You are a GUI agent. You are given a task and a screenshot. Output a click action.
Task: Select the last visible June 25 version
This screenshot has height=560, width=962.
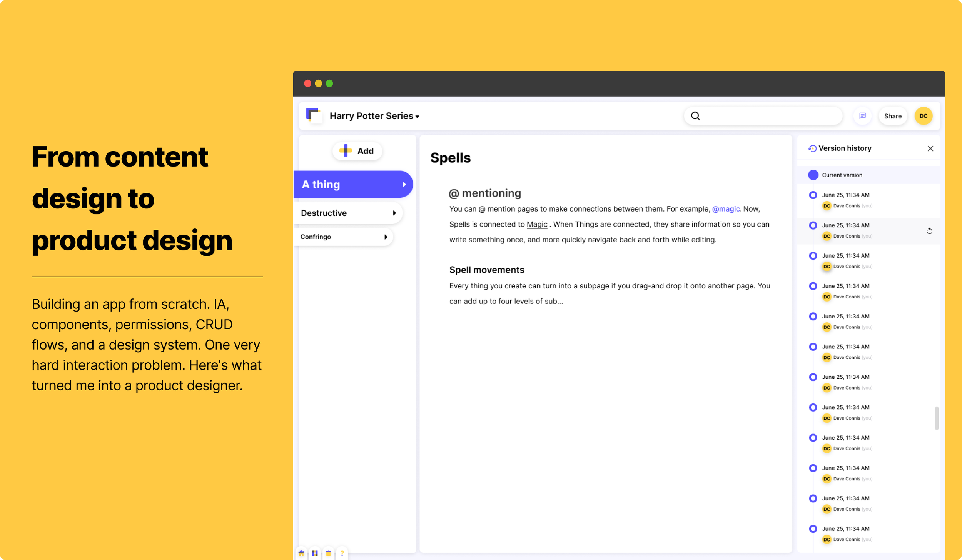(x=845, y=529)
